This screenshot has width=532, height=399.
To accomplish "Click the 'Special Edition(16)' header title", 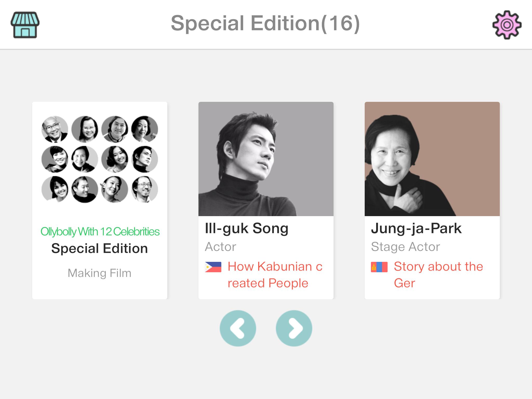I will click(265, 23).
